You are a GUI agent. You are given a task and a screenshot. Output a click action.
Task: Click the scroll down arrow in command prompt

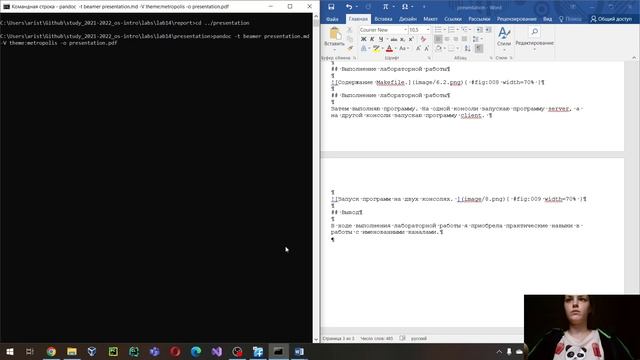coord(316,339)
